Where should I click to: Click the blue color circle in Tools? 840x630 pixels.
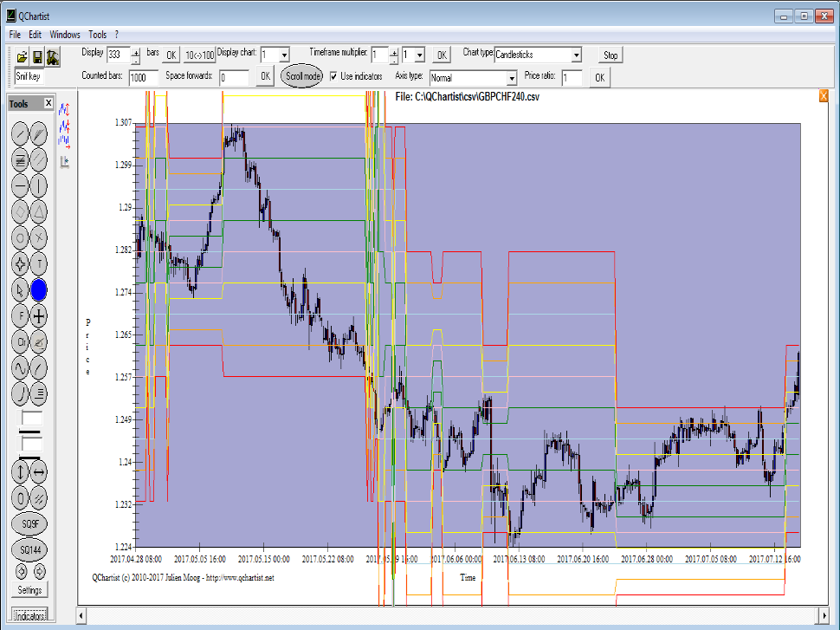[40, 290]
